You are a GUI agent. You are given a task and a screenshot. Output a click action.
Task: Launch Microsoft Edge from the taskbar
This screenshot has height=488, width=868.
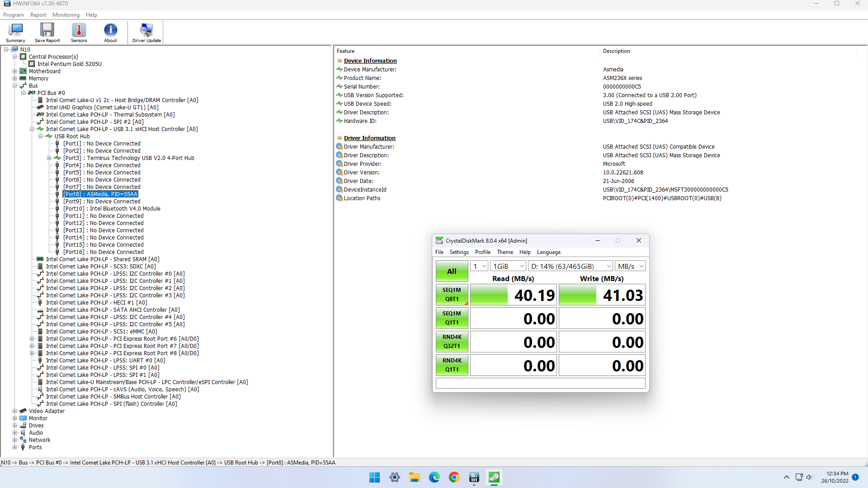pos(434,477)
